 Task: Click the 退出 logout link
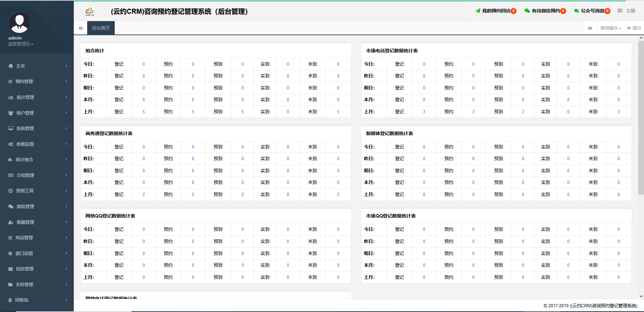coord(634,28)
